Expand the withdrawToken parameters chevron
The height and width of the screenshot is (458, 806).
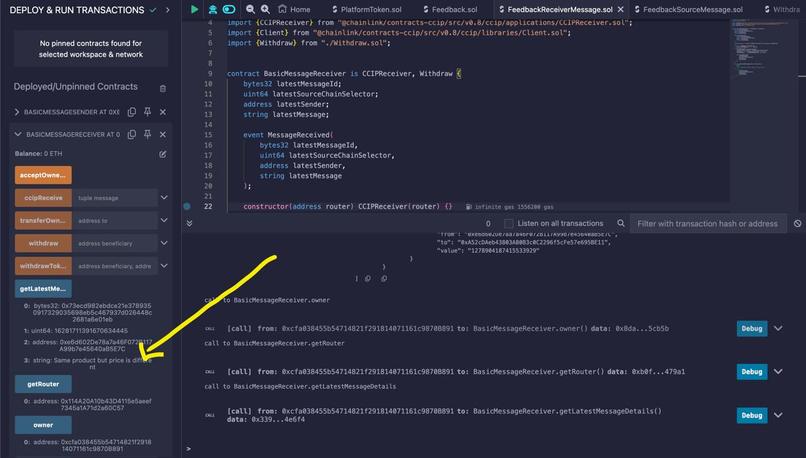click(164, 265)
